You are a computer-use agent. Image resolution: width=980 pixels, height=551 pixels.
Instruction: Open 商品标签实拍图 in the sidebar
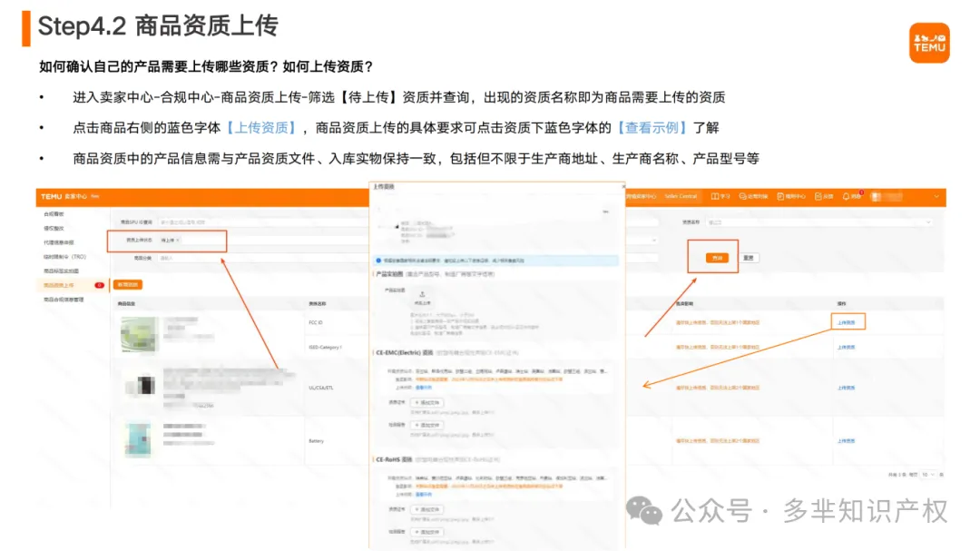[62, 271]
